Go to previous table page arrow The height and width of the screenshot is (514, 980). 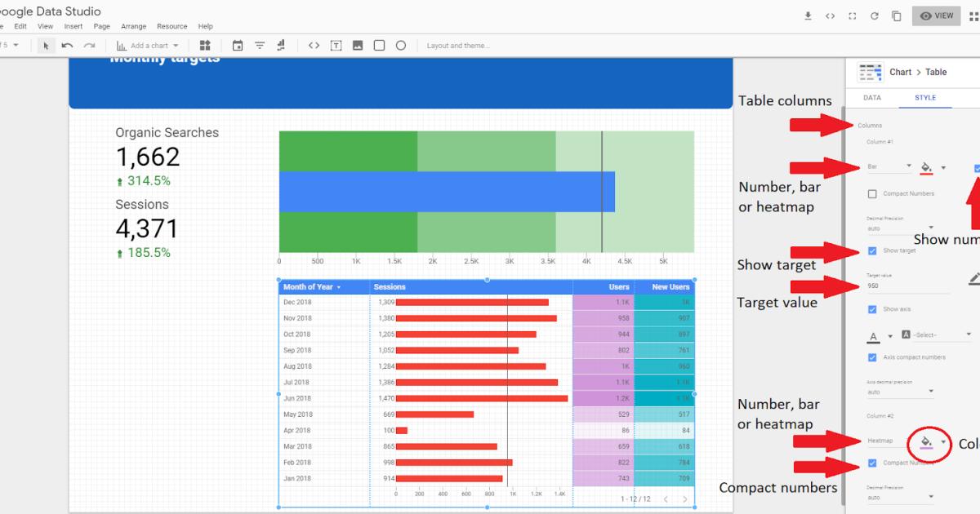pyautogui.click(x=665, y=498)
